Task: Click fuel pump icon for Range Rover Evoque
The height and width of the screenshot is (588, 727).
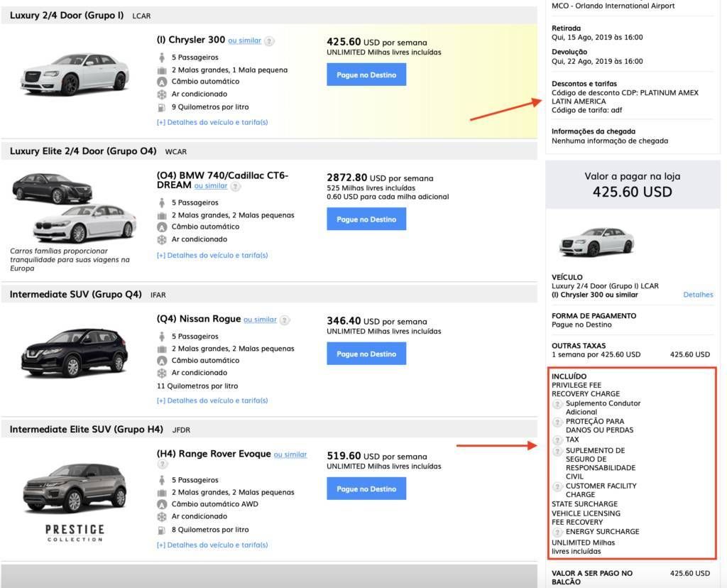Action: coord(162,530)
